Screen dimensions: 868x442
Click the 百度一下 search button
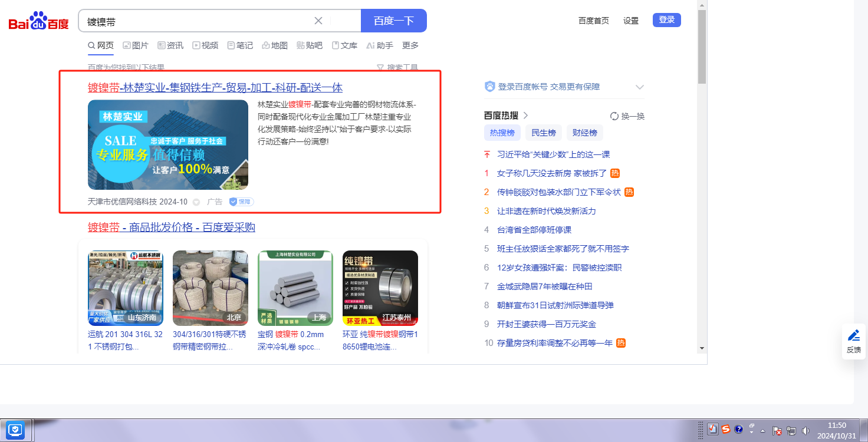point(394,21)
